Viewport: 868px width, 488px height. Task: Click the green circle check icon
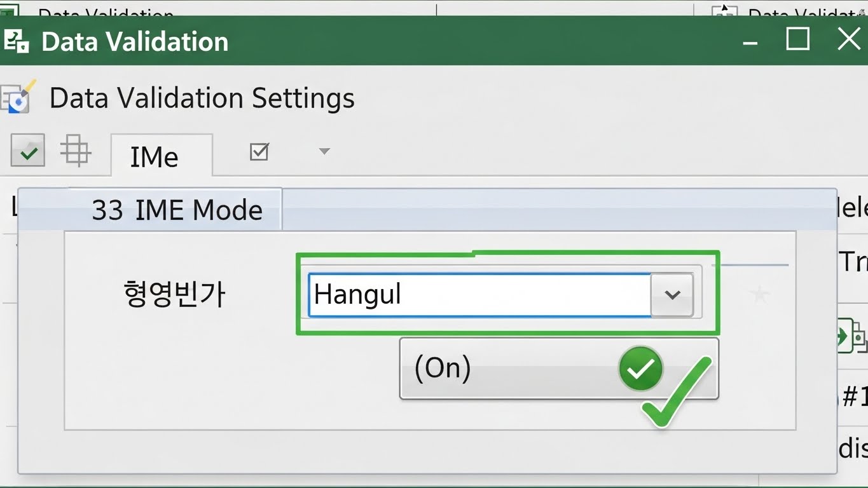click(x=640, y=369)
